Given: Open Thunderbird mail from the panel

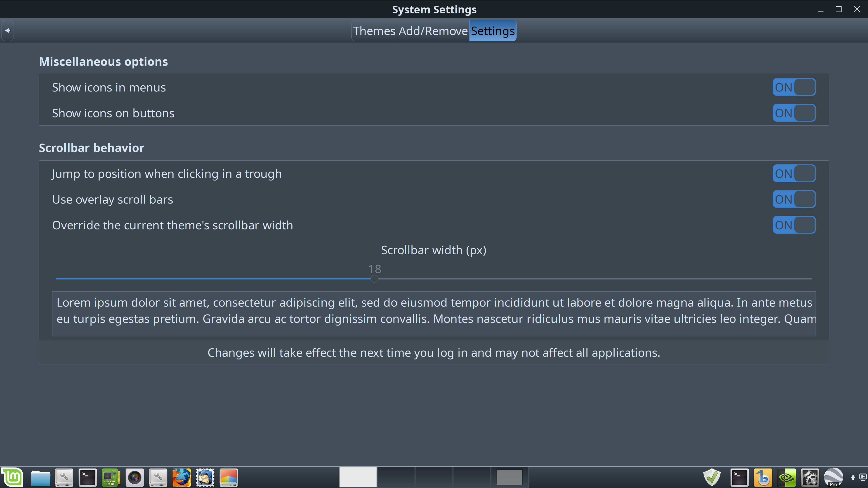Looking at the screenshot, I should [205, 478].
